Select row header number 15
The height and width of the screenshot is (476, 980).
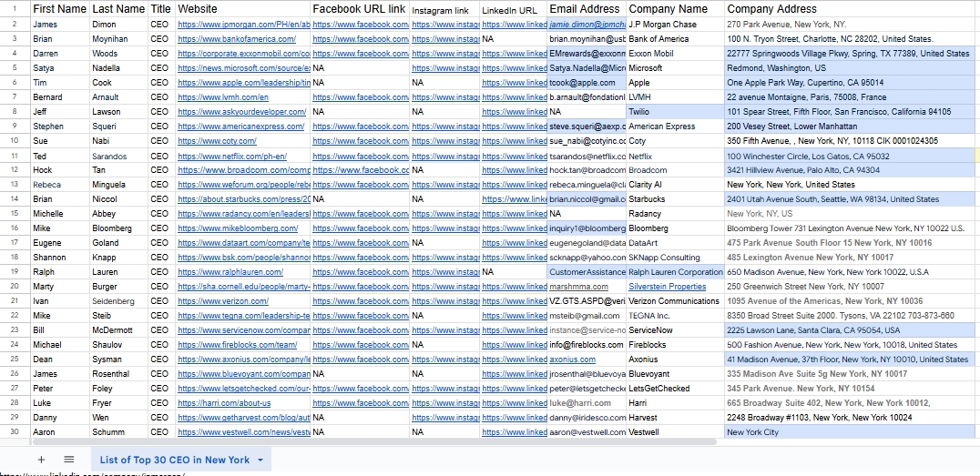pyautogui.click(x=15, y=214)
